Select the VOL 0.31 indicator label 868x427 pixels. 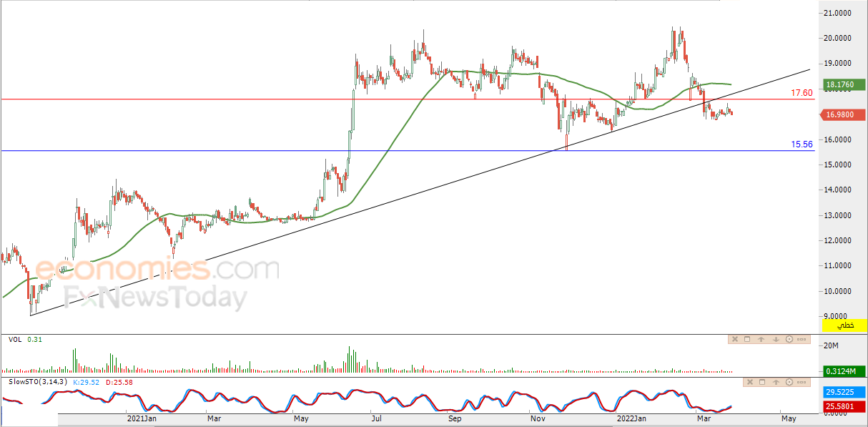click(26, 340)
